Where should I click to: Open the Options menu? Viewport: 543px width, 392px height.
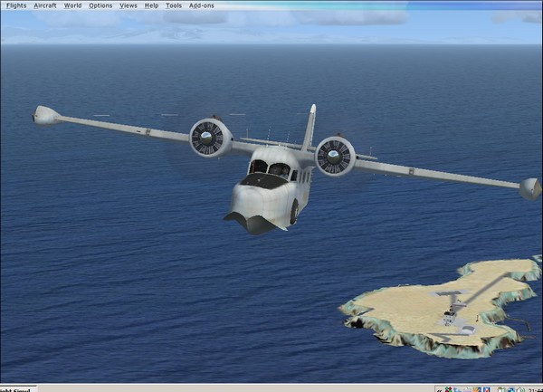[100, 5]
